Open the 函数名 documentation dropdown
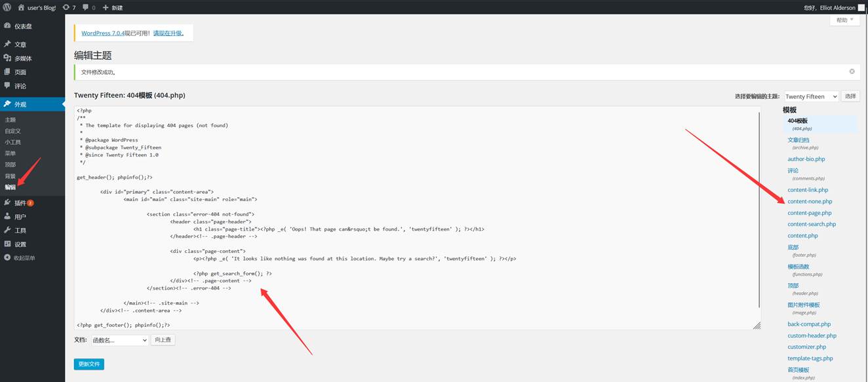This screenshot has height=382, width=868. click(x=119, y=340)
